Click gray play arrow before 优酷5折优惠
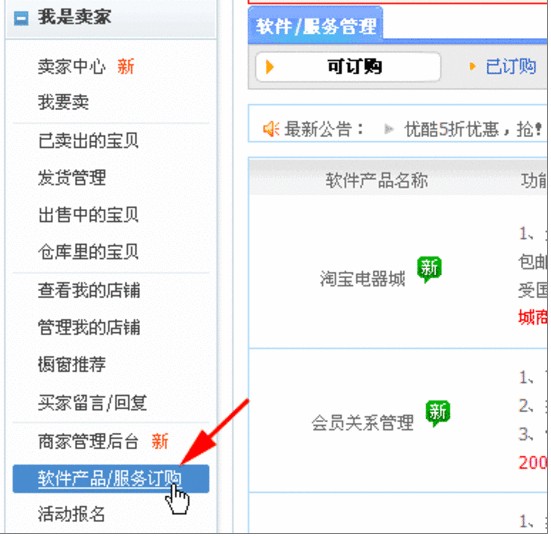Viewport: 551px width, 536px height. tap(389, 129)
